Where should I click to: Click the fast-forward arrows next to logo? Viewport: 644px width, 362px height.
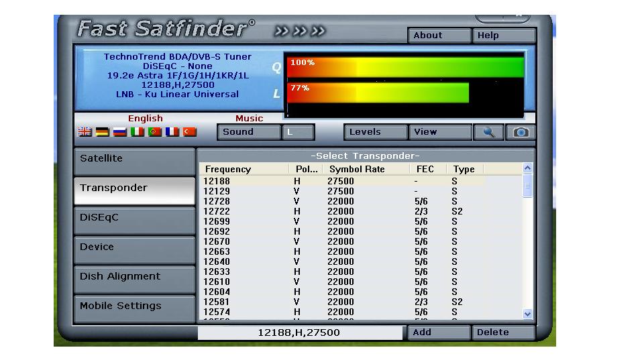pyautogui.click(x=300, y=31)
